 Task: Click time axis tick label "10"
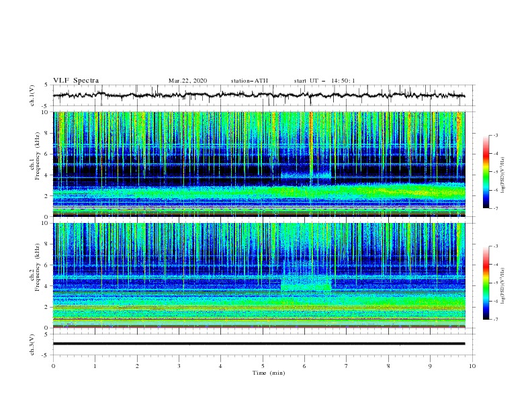[x=472, y=366]
